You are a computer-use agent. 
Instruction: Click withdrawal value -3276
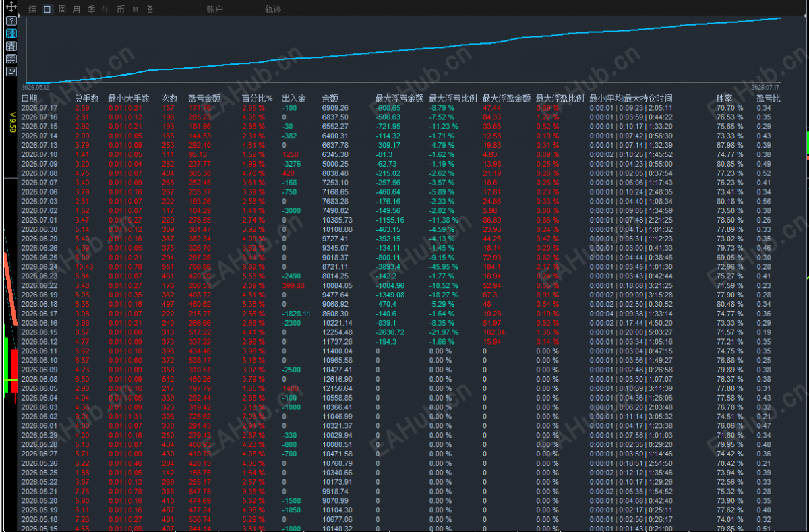pyautogui.click(x=291, y=164)
